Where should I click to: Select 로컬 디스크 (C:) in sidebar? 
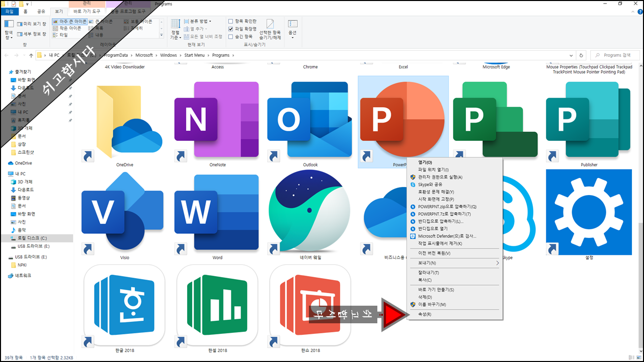coord(33,238)
